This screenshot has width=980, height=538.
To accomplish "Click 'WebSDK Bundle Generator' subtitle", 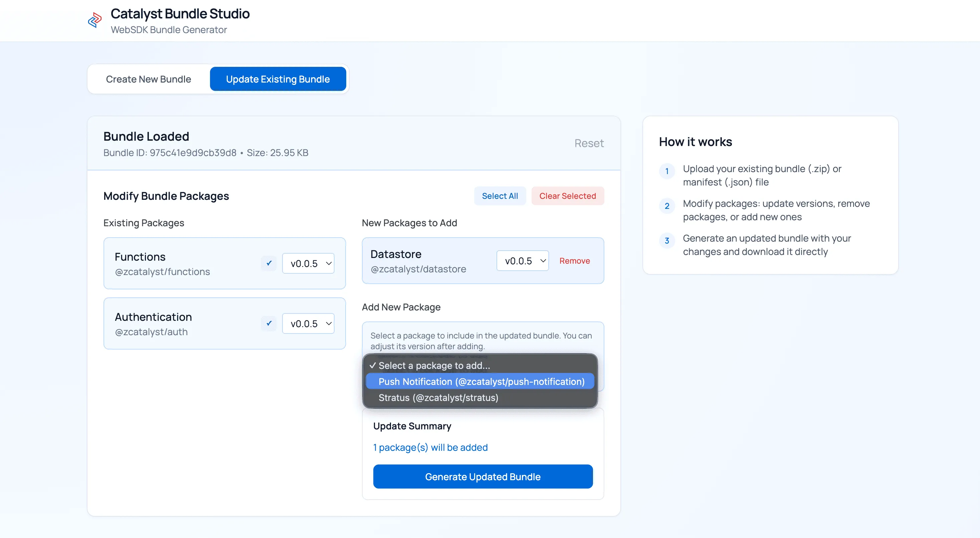I will click(169, 30).
